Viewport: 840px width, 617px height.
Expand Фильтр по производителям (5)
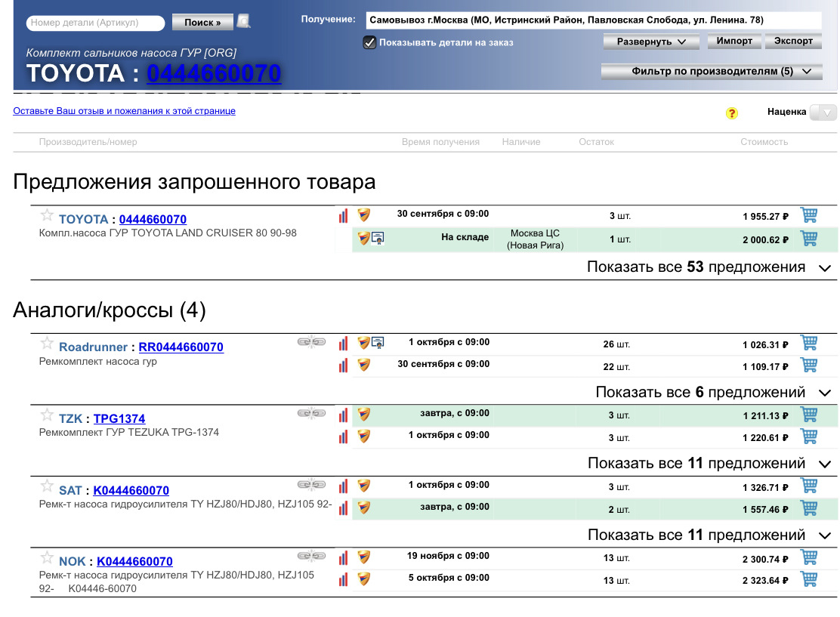[711, 71]
